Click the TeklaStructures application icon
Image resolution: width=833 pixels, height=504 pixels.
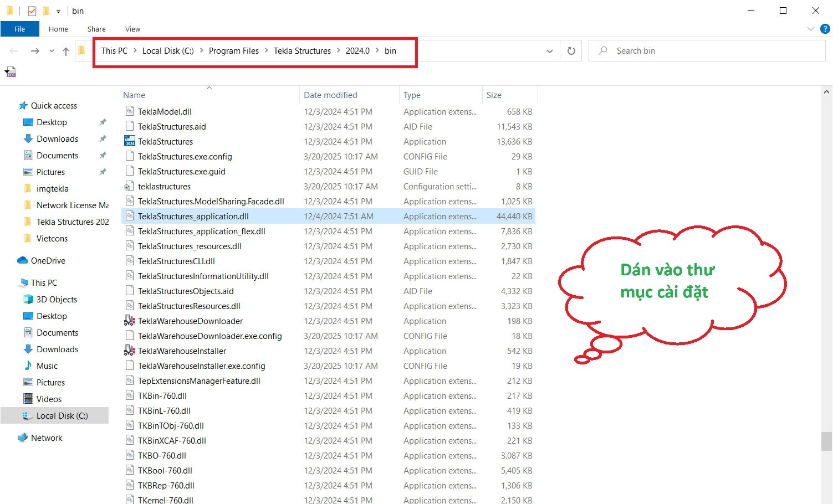(x=130, y=141)
